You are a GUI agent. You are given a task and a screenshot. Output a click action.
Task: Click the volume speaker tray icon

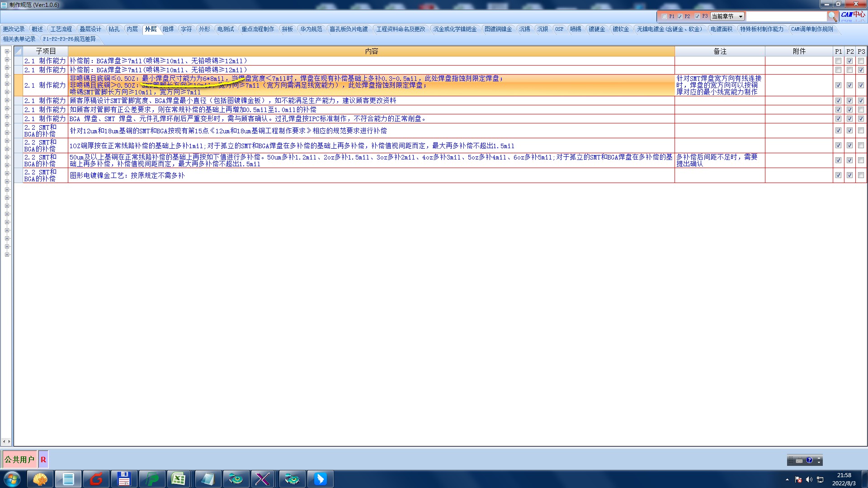(809, 479)
